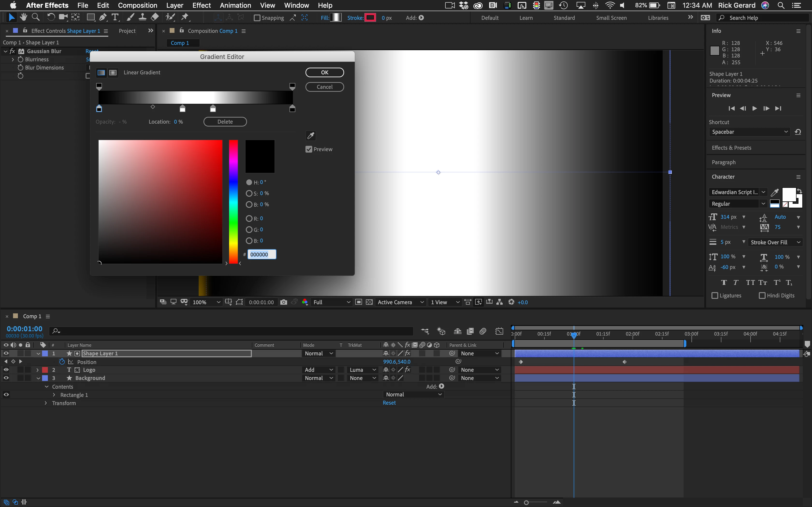
Task: Hide the Logo layer via eye icon
Action: click(x=6, y=370)
